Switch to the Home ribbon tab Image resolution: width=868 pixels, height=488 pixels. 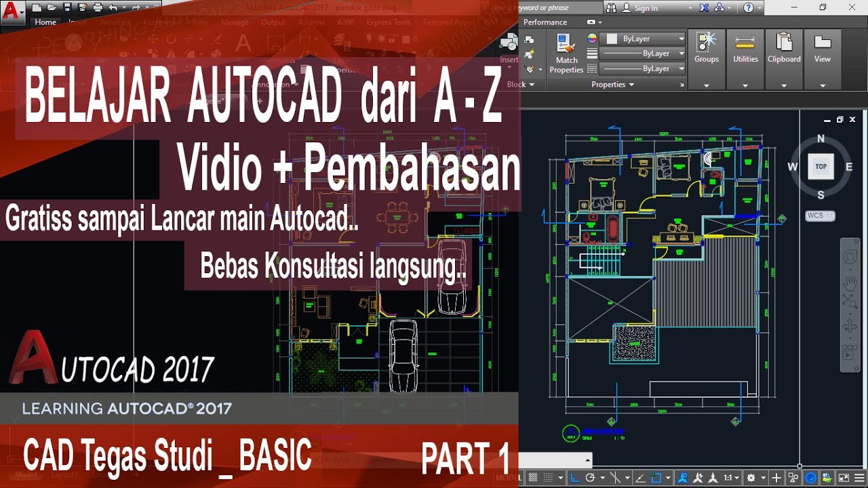point(45,22)
